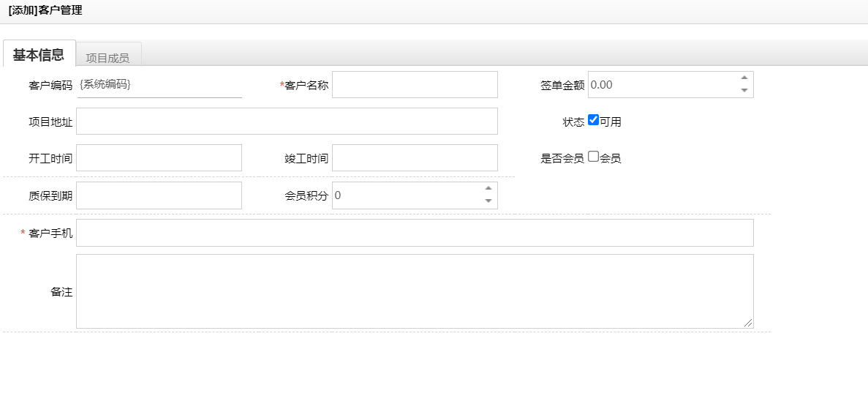Switch to the 项目成员 tab

[107, 57]
